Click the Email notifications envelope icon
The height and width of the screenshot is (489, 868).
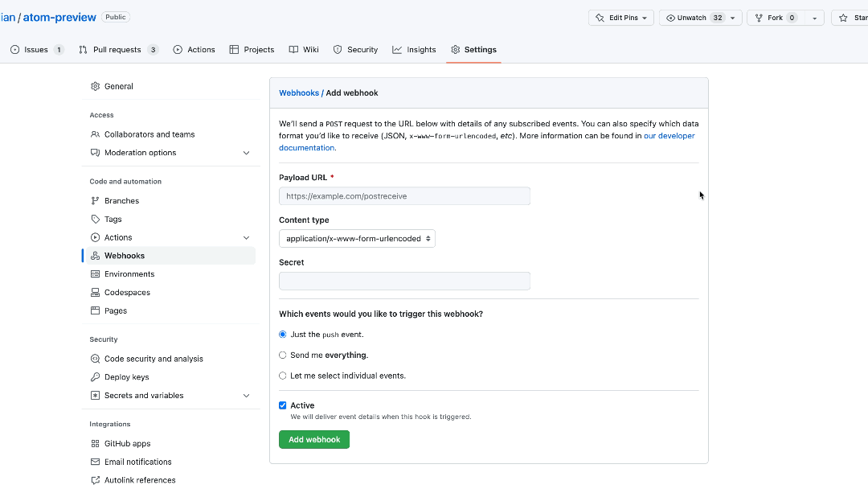[95, 462]
